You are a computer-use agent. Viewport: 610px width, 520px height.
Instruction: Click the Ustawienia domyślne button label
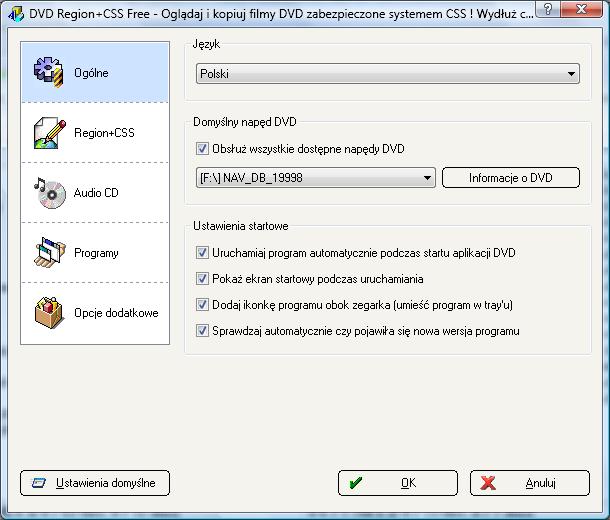pyautogui.click(x=105, y=483)
